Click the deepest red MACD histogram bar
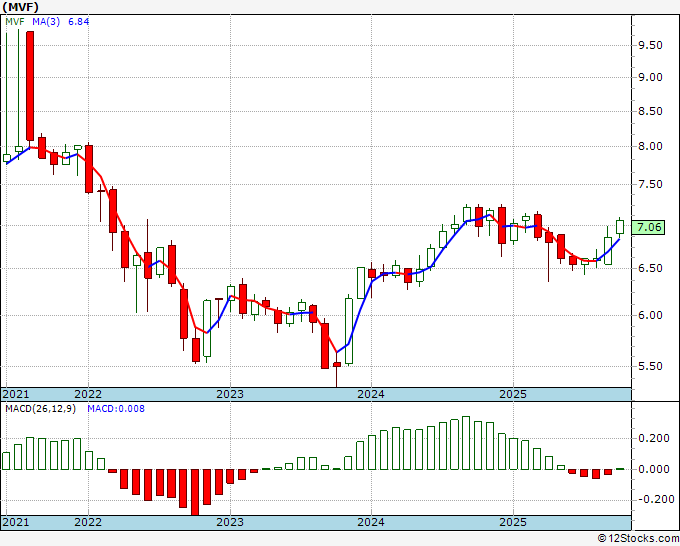The image size is (680, 546). 195,492
